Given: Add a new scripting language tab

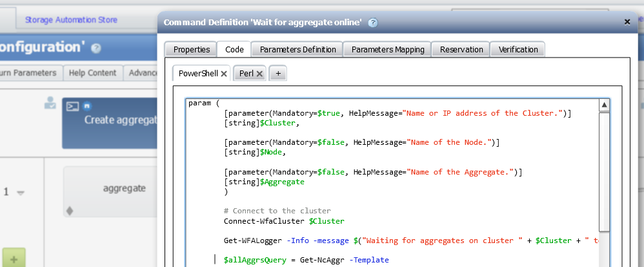Looking at the screenshot, I should coord(278,74).
